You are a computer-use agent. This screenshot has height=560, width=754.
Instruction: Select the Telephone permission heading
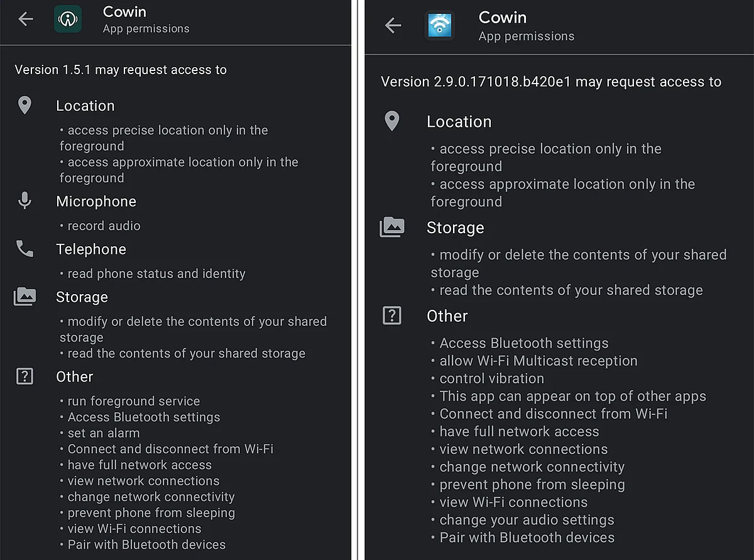coord(91,249)
